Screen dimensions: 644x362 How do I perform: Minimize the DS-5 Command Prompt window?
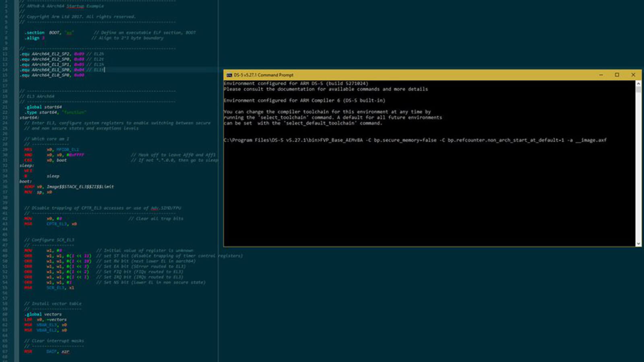tap(601, 75)
